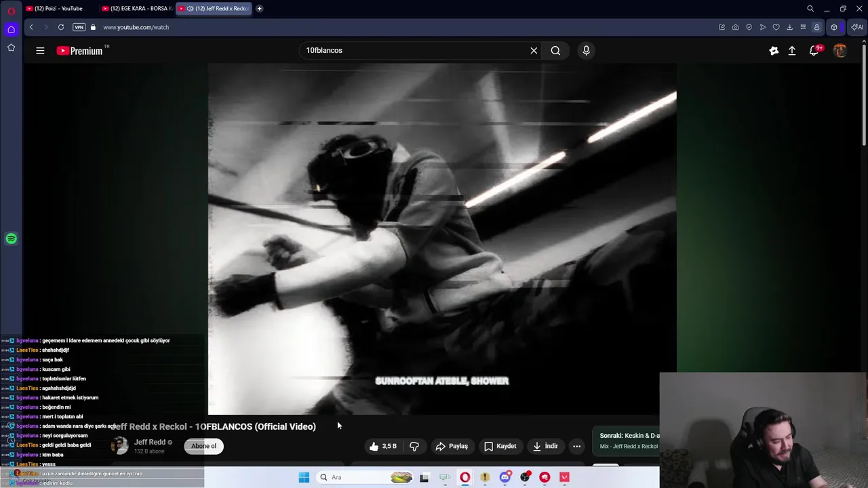Click the address bar URL youtube.com/watch
Image resolution: width=868 pixels, height=488 pixels.
point(136,27)
